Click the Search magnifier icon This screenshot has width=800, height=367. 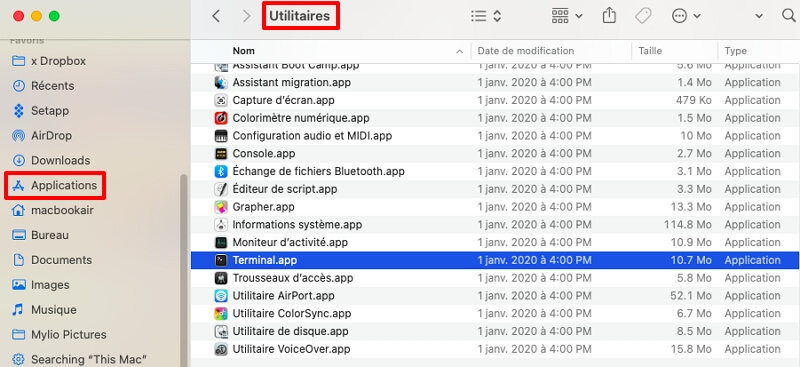click(789, 16)
